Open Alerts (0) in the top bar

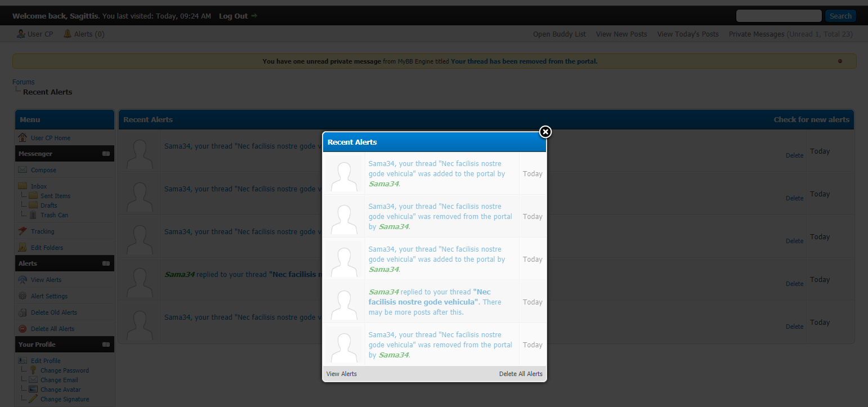click(x=83, y=34)
